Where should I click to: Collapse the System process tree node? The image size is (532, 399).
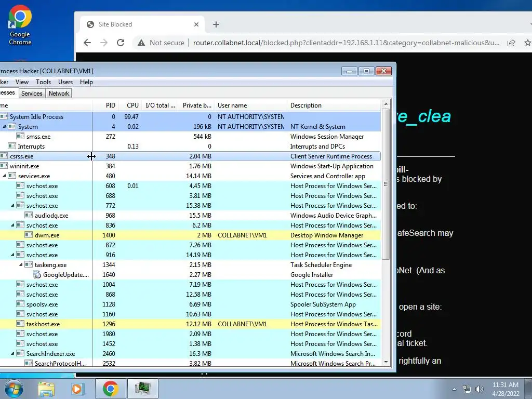pos(4,126)
